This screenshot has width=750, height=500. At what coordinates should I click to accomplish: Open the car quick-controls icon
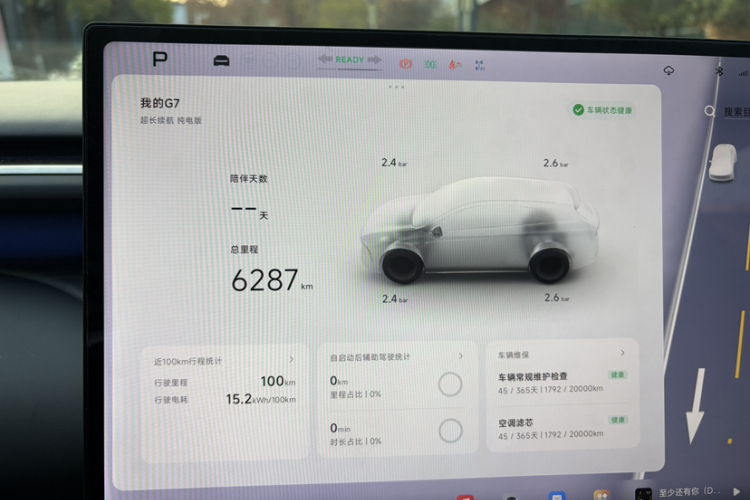coord(221,61)
